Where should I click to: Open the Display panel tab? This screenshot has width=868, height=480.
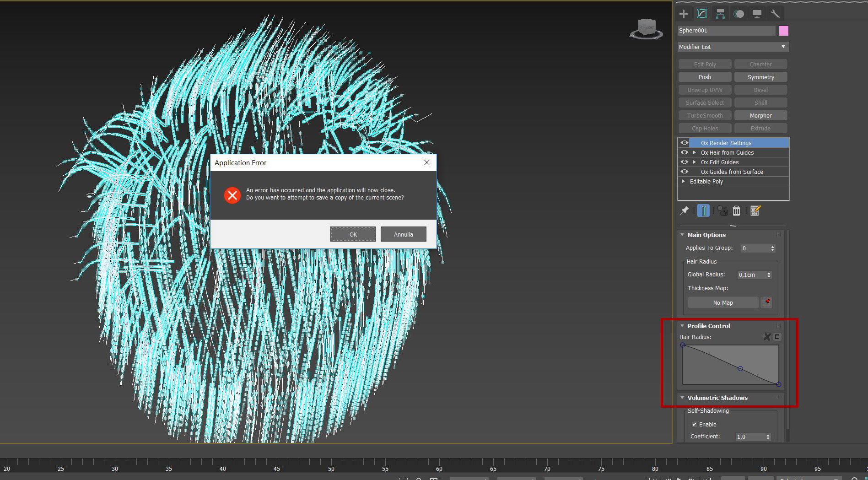pyautogui.click(x=757, y=14)
